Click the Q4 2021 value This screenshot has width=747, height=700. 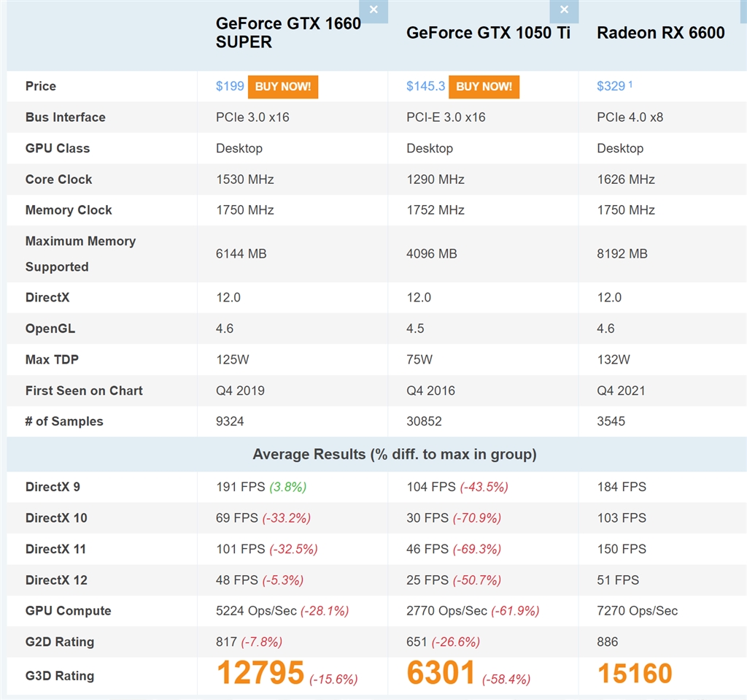[x=622, y=391]
